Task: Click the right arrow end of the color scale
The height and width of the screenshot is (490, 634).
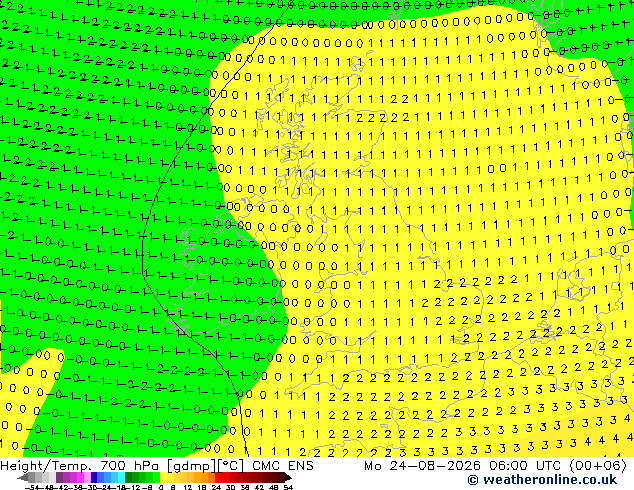Action: click(x=288, y=477)
